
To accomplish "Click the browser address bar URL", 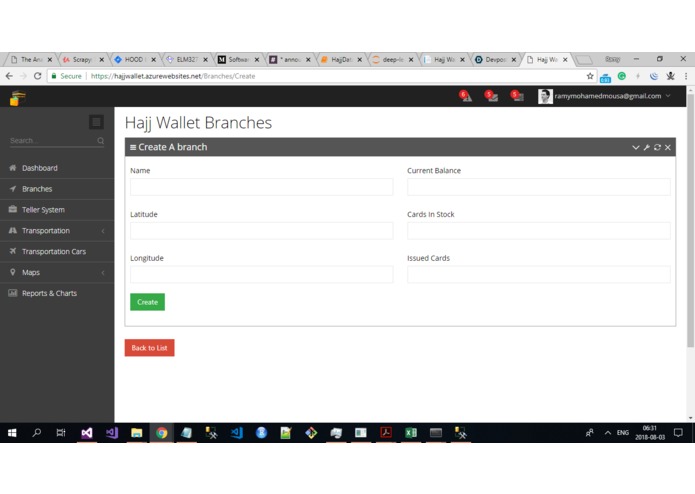I will pos(173,76).
